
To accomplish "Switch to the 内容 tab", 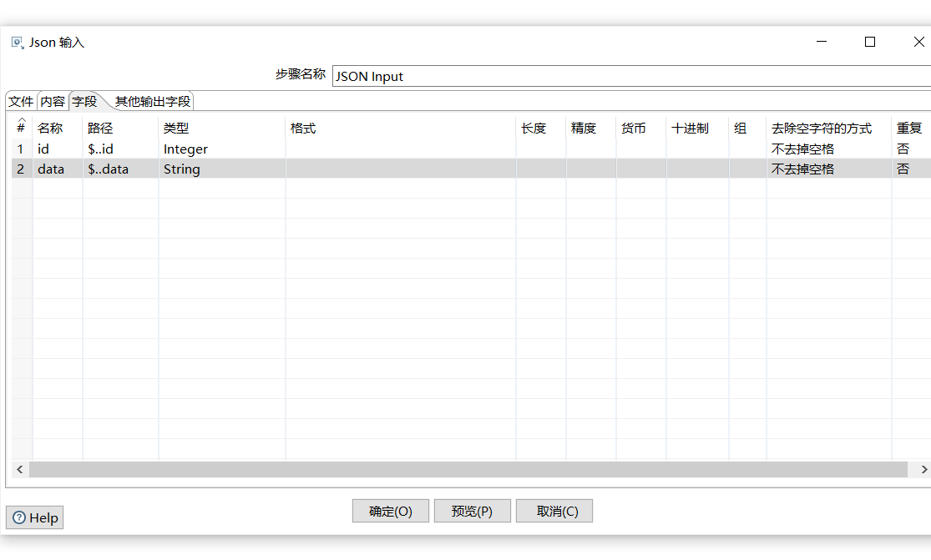I will (x=53, y=102).
